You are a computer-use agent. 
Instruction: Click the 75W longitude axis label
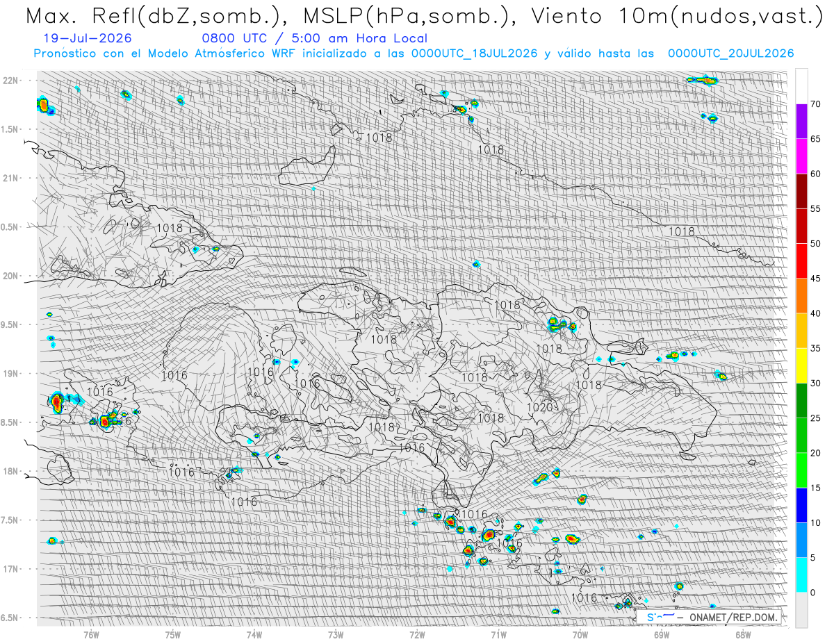click(x=172, y=634)
